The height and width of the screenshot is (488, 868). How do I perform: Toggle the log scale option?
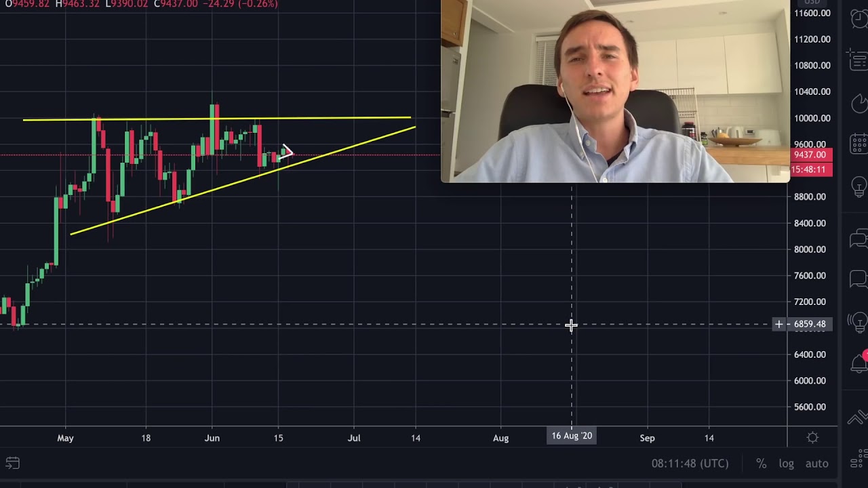786,464
